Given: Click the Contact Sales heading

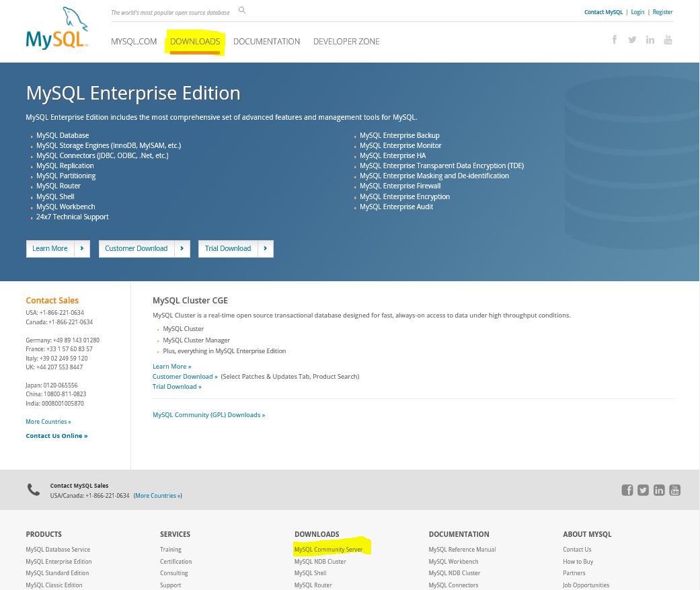Looking at the screenshot, I should pyautogui.click(x=52, y=301).
